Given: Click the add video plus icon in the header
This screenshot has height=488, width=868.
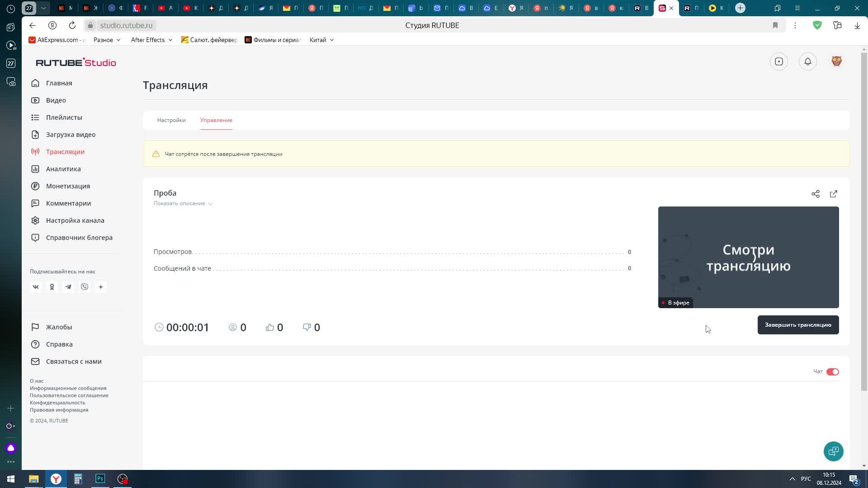Looking at the screenshot, I should [778, 61].
